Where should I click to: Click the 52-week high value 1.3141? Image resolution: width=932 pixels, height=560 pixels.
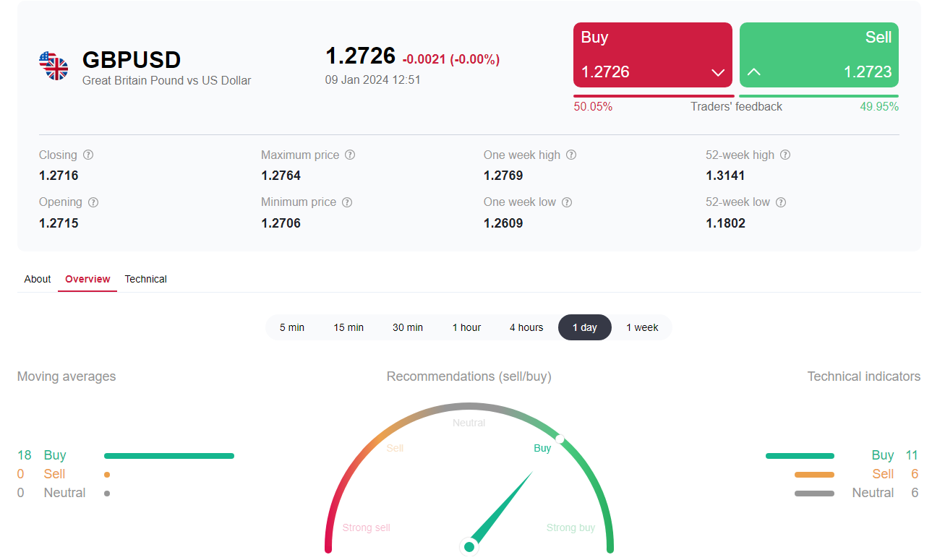click(725, 176)
